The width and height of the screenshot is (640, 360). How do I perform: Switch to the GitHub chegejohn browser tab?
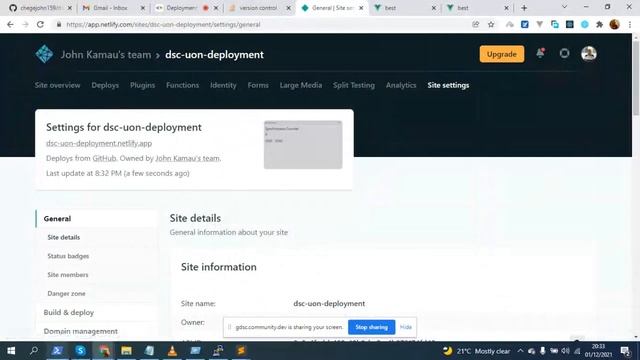point(40,8)
